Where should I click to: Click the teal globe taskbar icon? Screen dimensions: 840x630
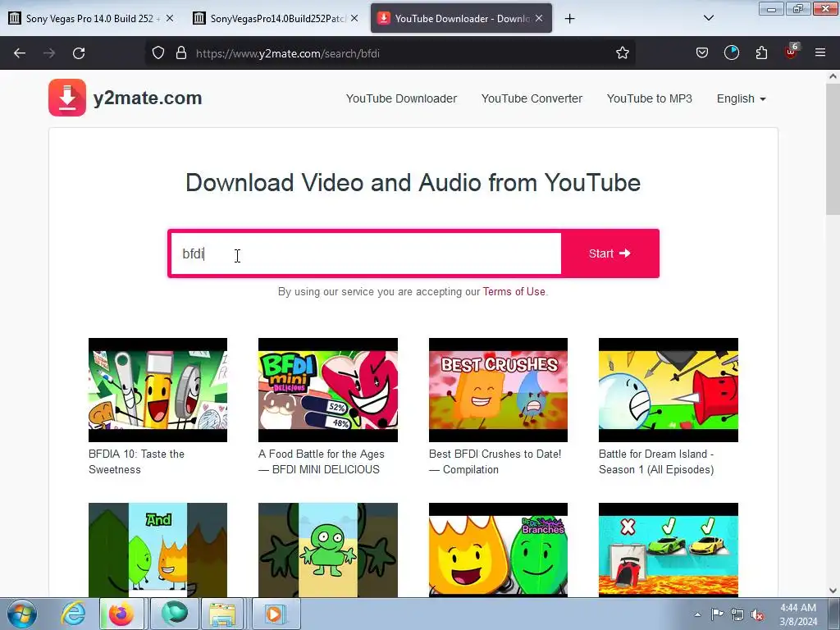coord(174,614)
